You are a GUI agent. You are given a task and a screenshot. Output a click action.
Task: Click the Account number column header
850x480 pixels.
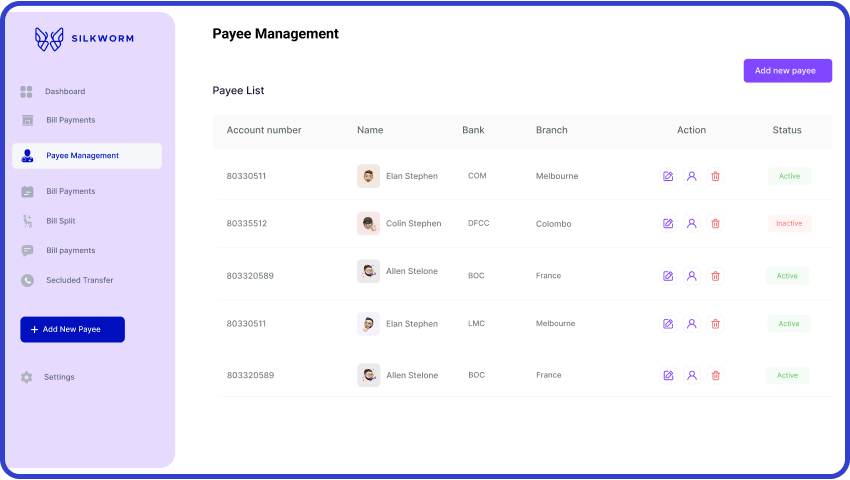click(x=264, y=130)
